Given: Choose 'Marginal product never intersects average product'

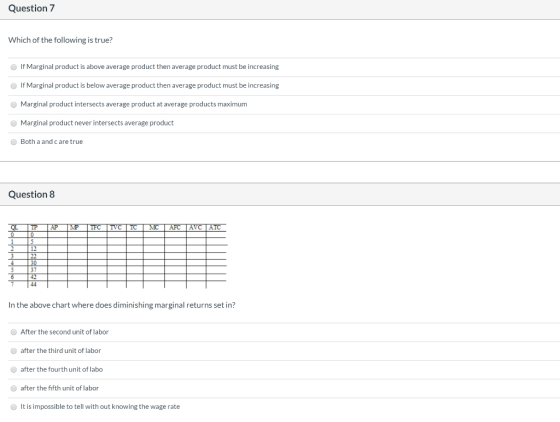Looking at the screenshot, I should coord(14,123).
